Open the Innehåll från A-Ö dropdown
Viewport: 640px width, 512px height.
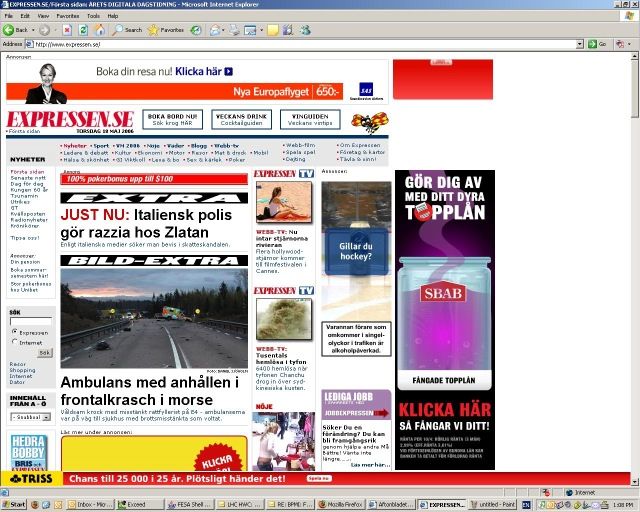click(30, 417)
